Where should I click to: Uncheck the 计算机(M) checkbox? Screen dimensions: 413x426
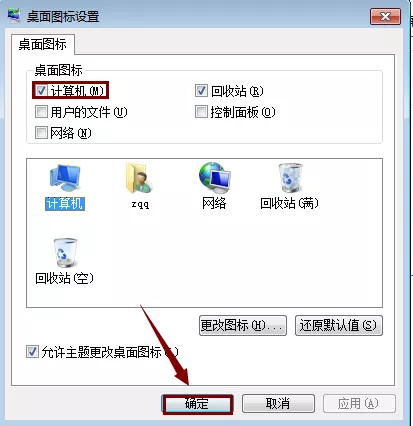(x=41, y=90)
